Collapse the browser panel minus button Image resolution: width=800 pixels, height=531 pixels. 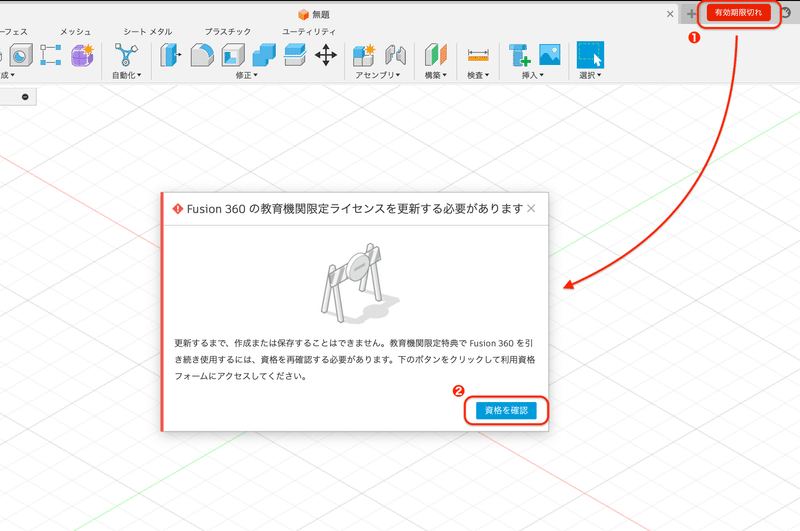point(25,97)
